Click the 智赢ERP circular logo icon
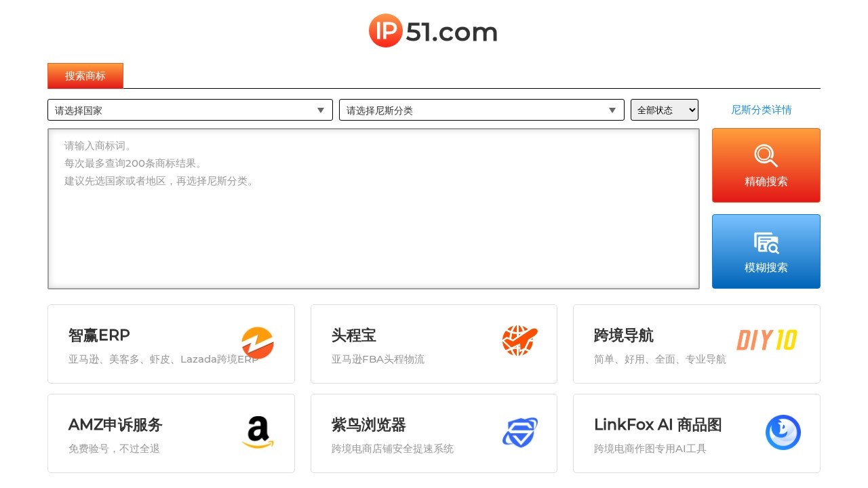This screenshot has width=868, height=488. [x=258, y=343]
